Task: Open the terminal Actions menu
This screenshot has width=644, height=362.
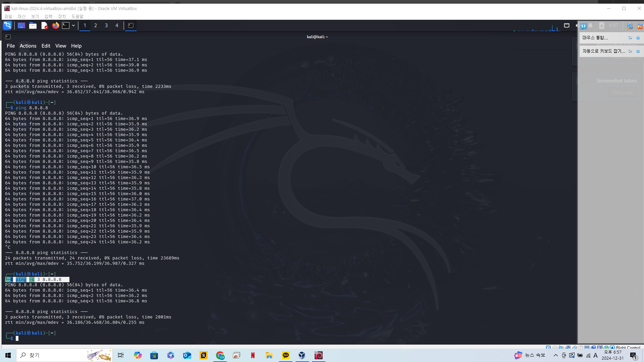Action: pos(28,46)
